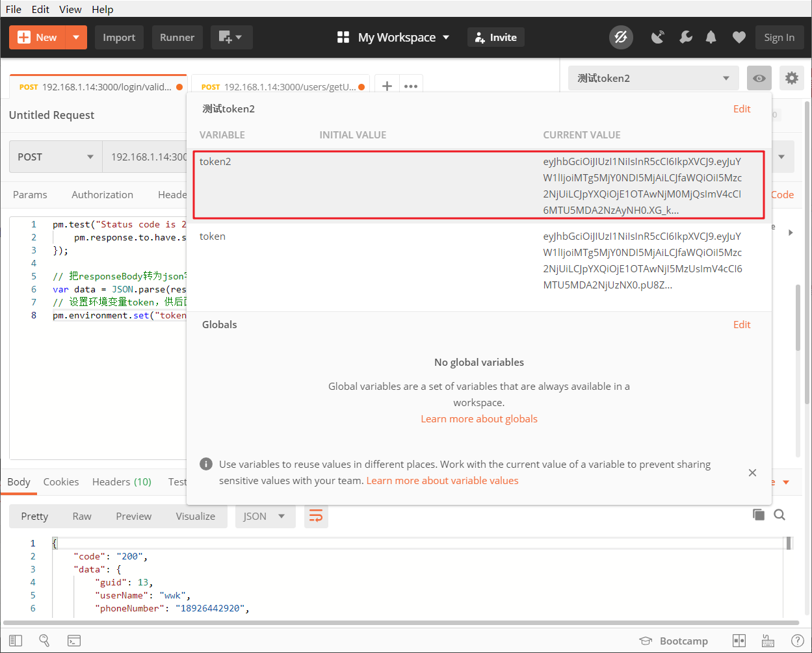Click the sync-off status icon
The width and height of the screenshot is (812, 653).
click(621, 38)
